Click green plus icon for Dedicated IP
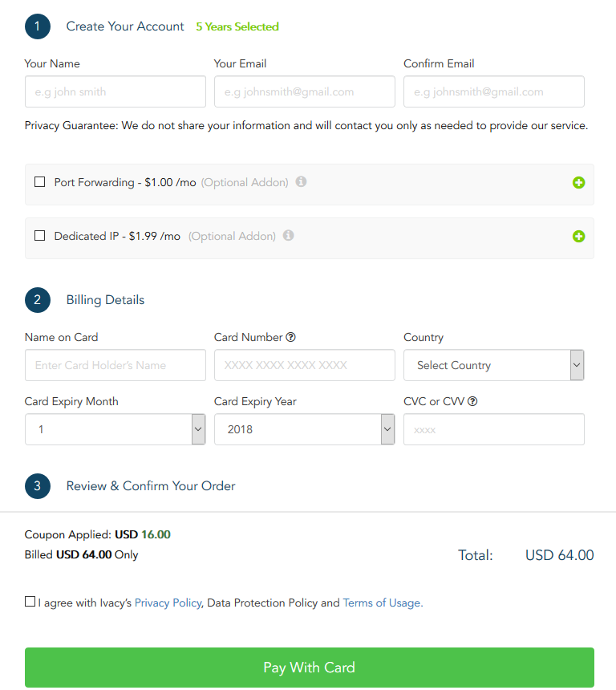 (578, 237)
